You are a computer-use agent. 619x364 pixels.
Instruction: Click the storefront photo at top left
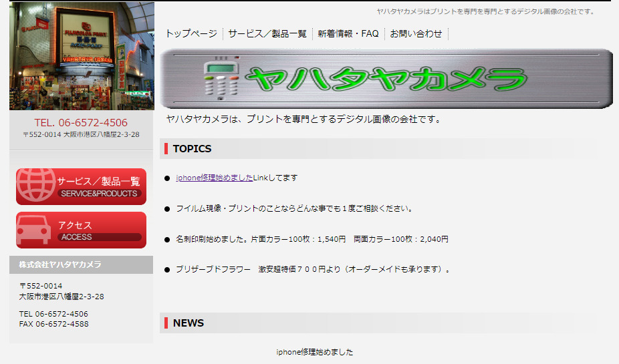coord(82,55)
